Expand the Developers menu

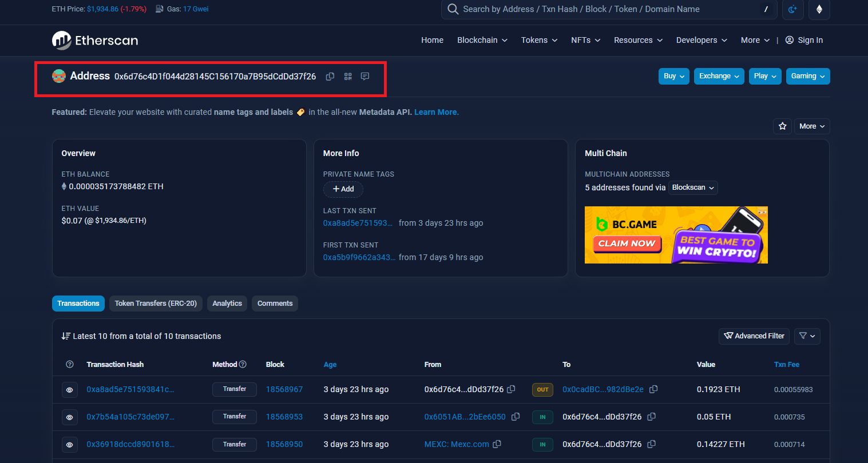[x=701, y=40]
